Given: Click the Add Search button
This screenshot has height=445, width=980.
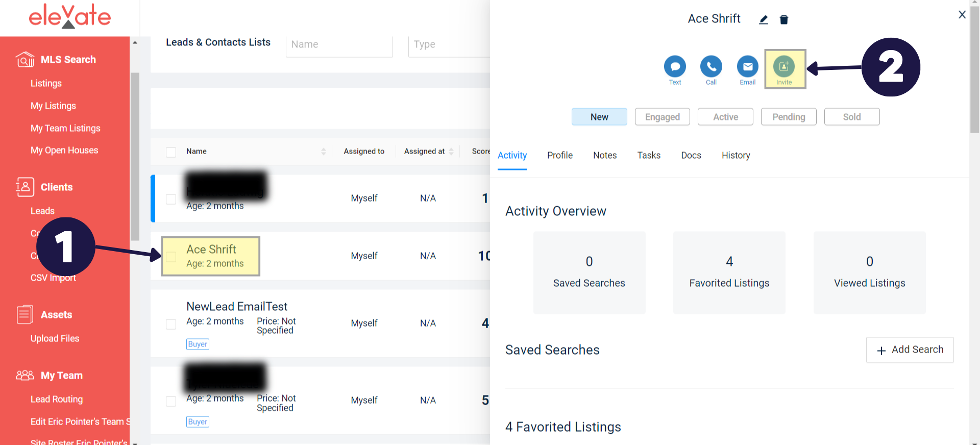Looking at the screenshot, I should click(910, 350).
